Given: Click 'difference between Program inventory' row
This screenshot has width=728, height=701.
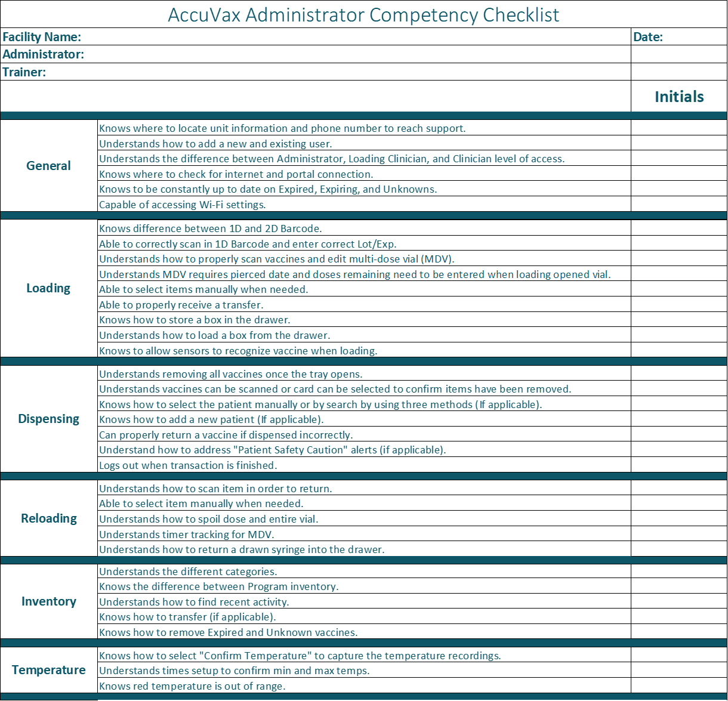Looking at the screenshot, I should coord(364,586).
